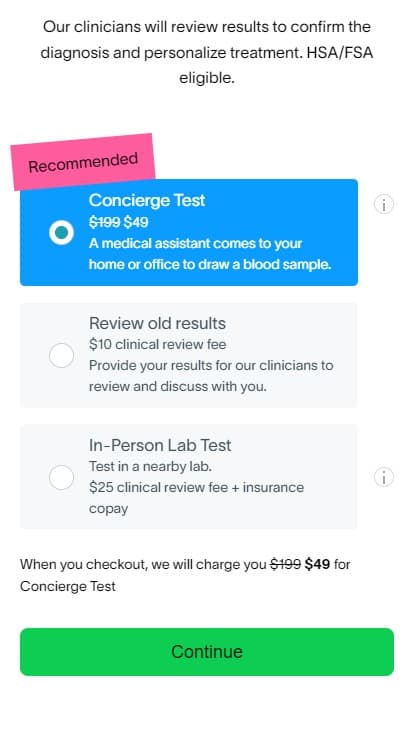
Task: Select the Review old results radio button
Action: point(61,355)
